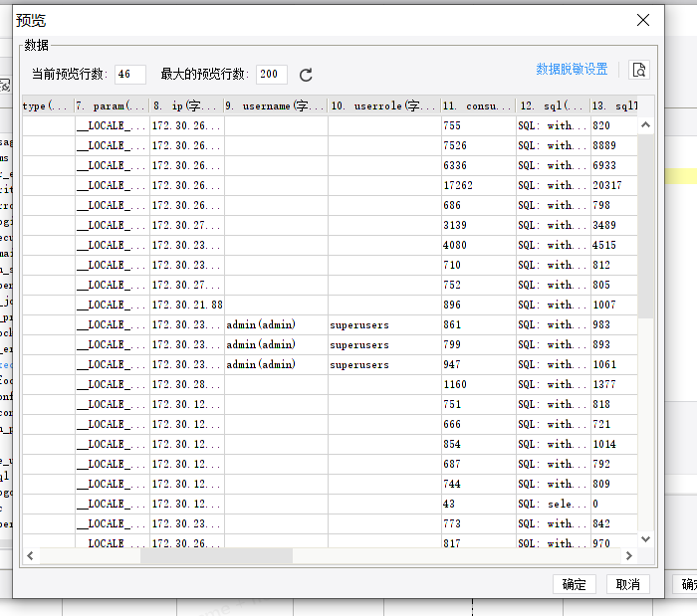This screenshot has height=616, width=697.
Task: Select the 13. sqlT column header
Action: pos(614,105)
